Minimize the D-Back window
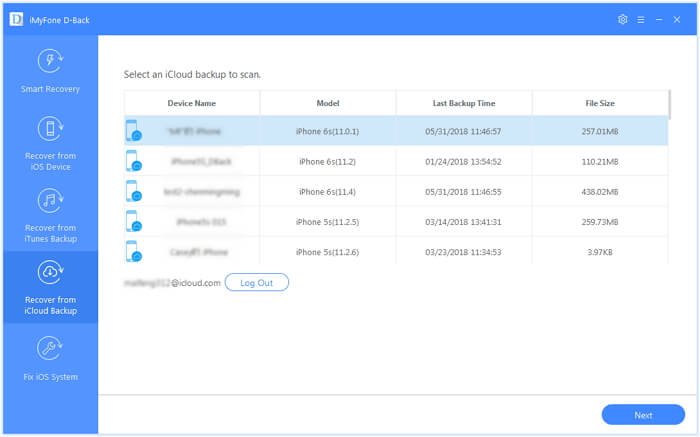This screenshot has height=437, width=700. tap(659, 20)
